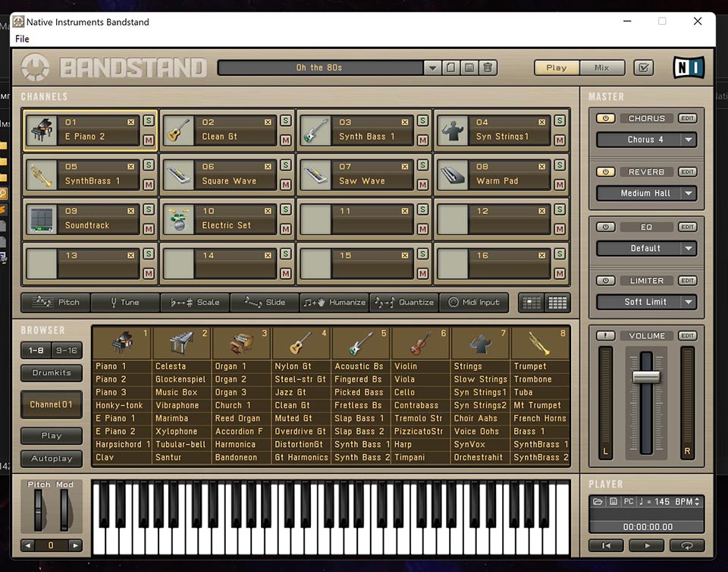The width and height of the screenshot is (728, 572).
Task: Open a MIDI file with the player folder icon
Action: 598,501
